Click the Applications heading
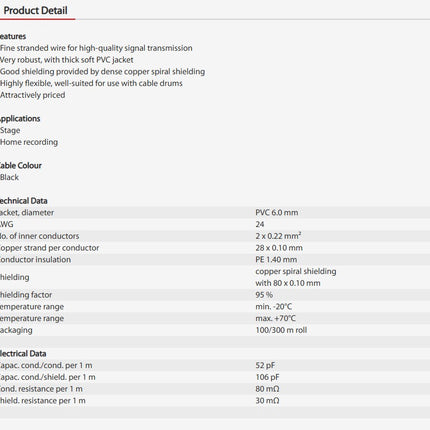Image resolution: width=430 pixels, height=430 pixels. (20, 119)
